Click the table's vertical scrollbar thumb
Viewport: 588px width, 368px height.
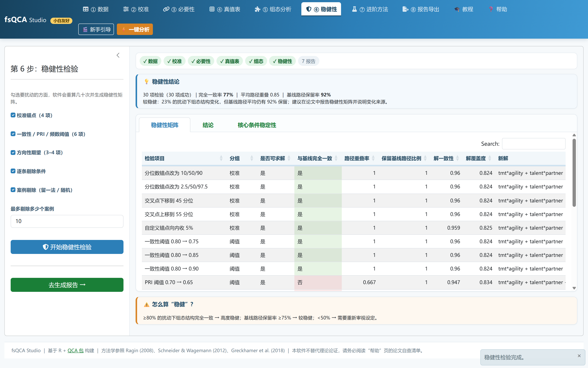574,173
